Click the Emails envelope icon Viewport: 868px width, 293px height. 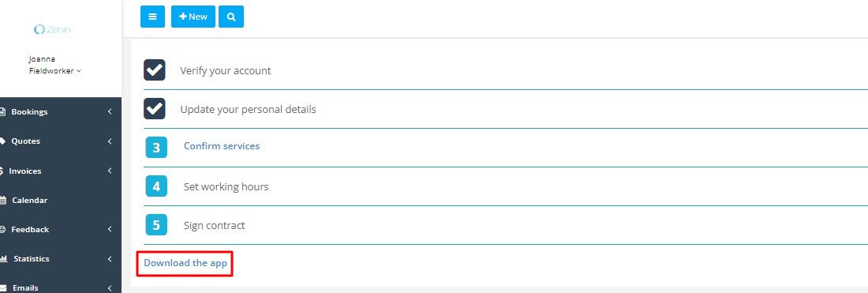3,288
